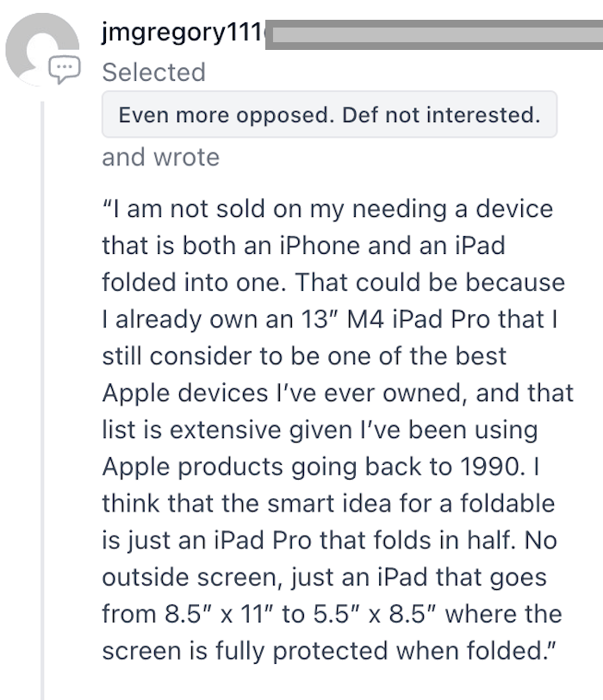Click the text 'folded into one.'
The height and width of the screenshot is (700, 603).
(x=195, y=282)
